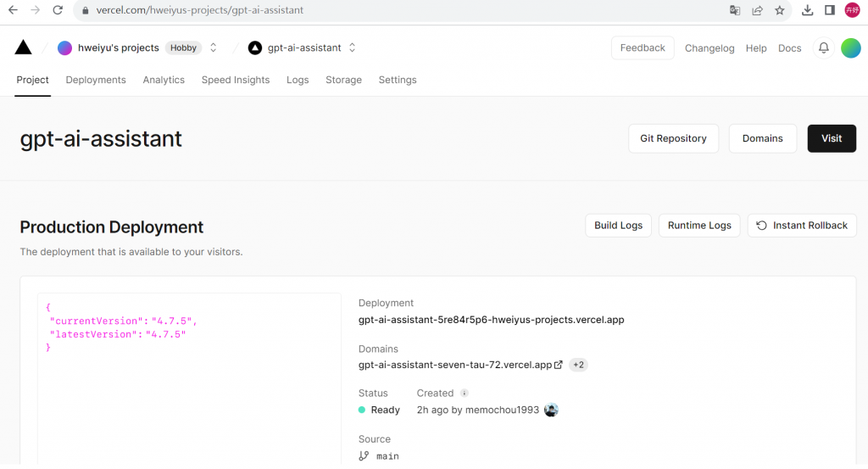868x469 pixels.
Task: Click hweiyu's projects team avatar
Action: tap(64, 48)
